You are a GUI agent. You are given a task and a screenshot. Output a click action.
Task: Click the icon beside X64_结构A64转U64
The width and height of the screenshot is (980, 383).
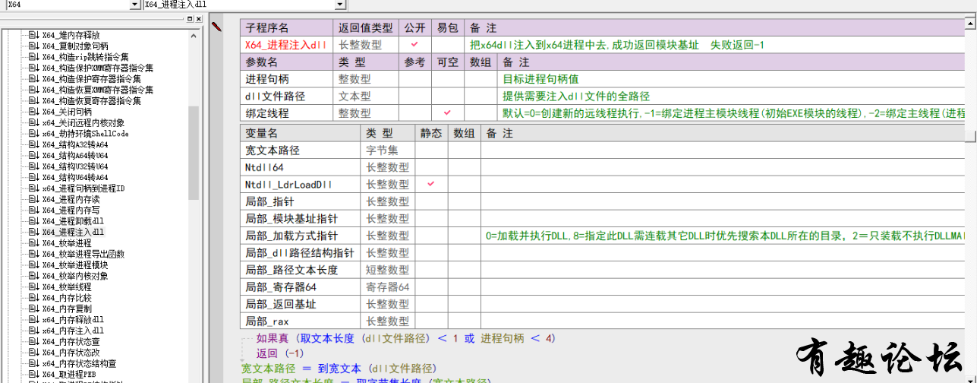(33, 155)
